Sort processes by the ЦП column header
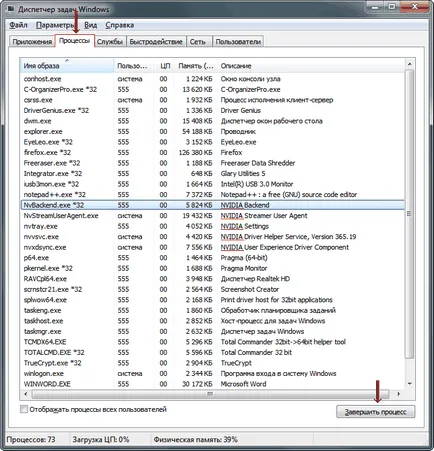This screenshot has width=434, height=451. 164,66
